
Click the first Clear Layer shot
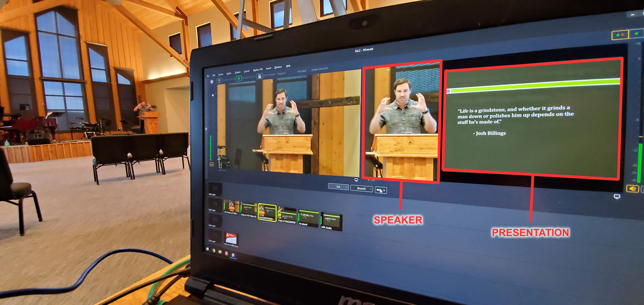pos(215,189)
